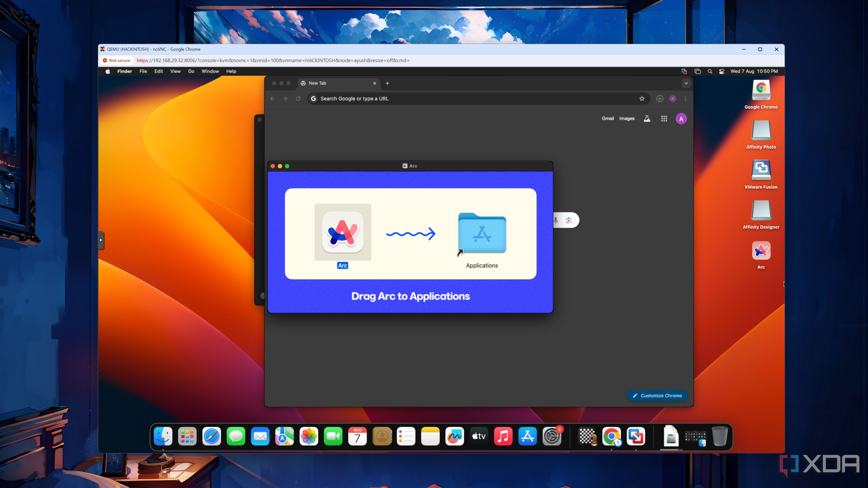Image resolution: width=868 pixels, height=488 pixels.
Task: Open macOS Control Center toggles
Action: (x=722, y=71)
